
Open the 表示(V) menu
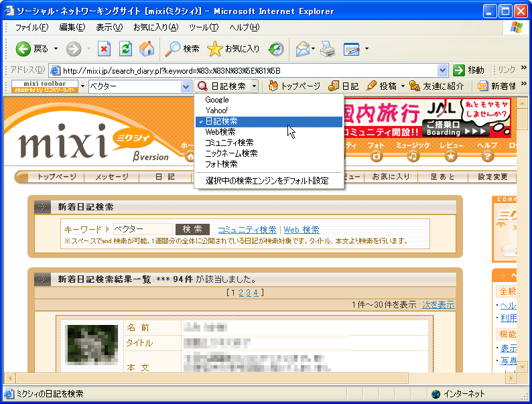pos(109,27)
